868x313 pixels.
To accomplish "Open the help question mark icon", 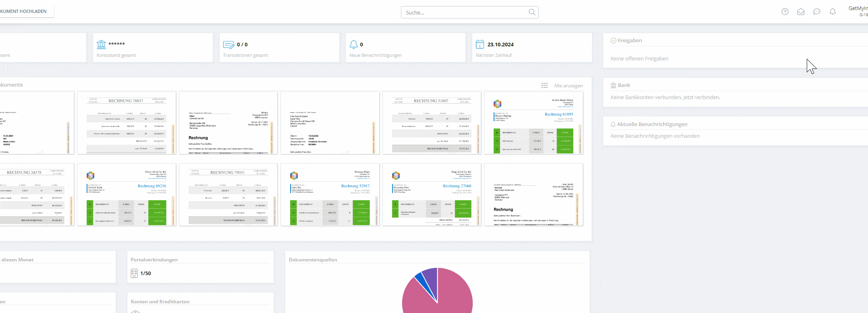I will point(785,12).
